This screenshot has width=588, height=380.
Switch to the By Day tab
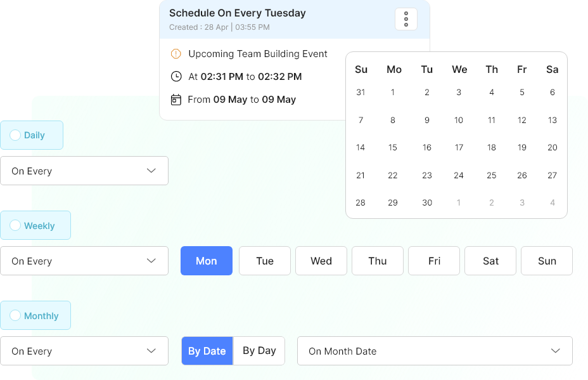tap(259, 351)
